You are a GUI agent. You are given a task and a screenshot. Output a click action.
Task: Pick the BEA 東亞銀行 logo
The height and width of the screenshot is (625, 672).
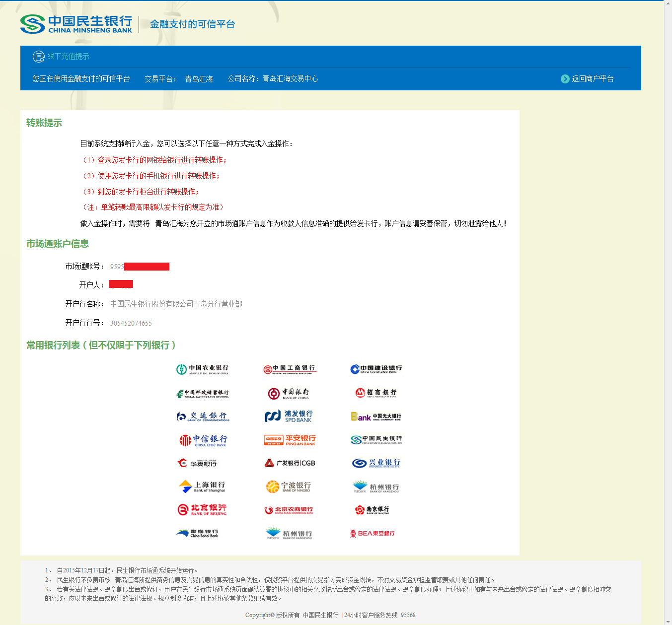[372, 534]
